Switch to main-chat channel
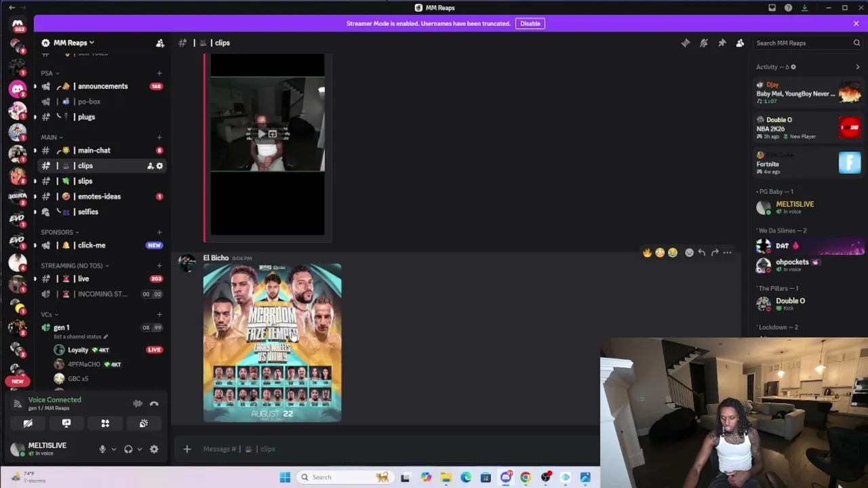Screen dimensions: 868x488 pos(102,150)
